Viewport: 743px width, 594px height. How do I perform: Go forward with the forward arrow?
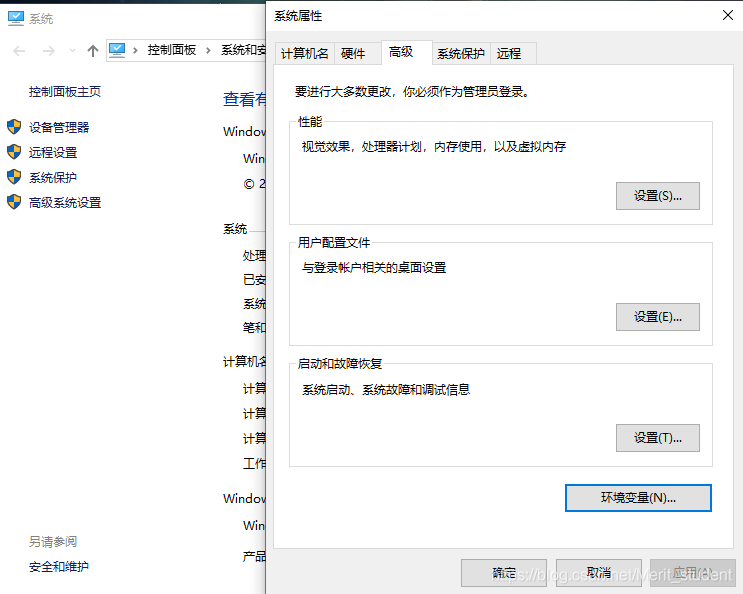[49, 51]
